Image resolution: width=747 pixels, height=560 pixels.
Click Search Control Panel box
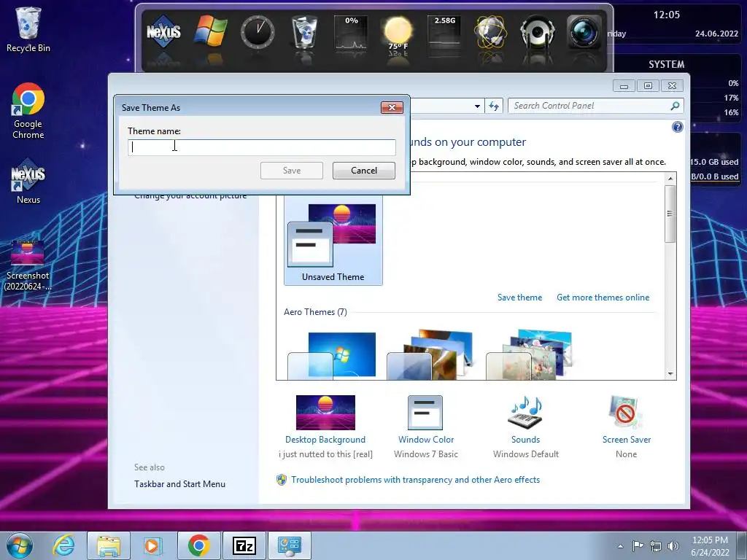[x=595, y=106]
